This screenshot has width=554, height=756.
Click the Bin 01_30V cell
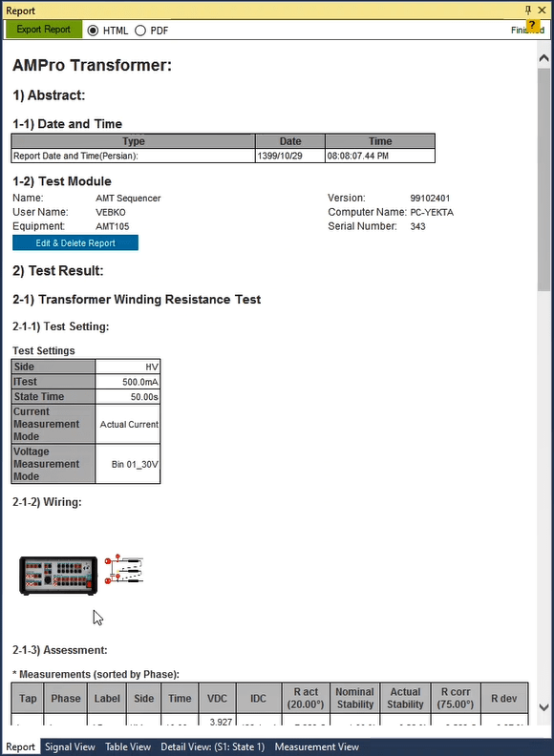[x=127, y=464]
